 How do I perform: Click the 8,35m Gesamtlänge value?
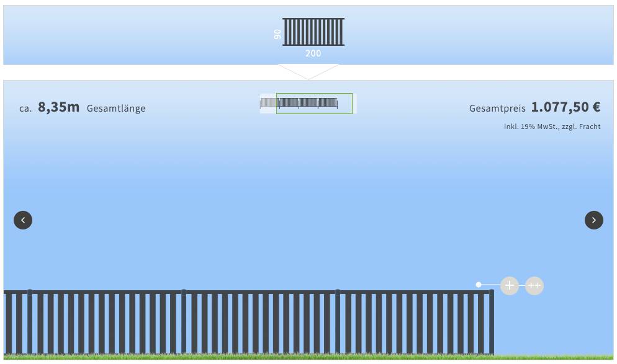[x=59, y=107]
